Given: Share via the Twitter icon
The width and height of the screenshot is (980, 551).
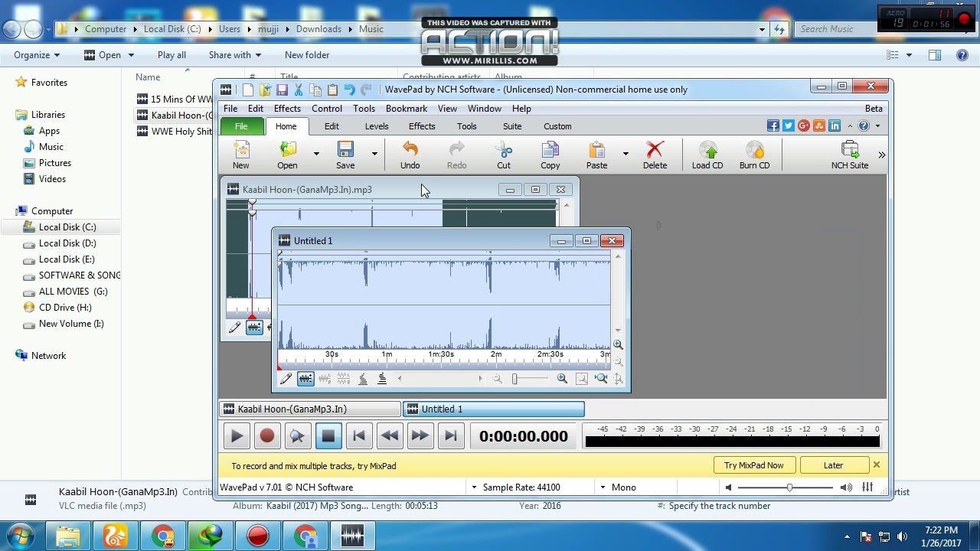Looking at the screenshot, I should tap(788, 126).
